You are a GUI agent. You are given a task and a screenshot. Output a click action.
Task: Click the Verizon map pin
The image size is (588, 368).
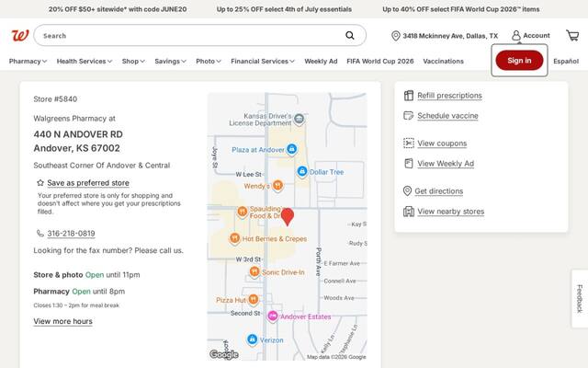coord(253,339)
